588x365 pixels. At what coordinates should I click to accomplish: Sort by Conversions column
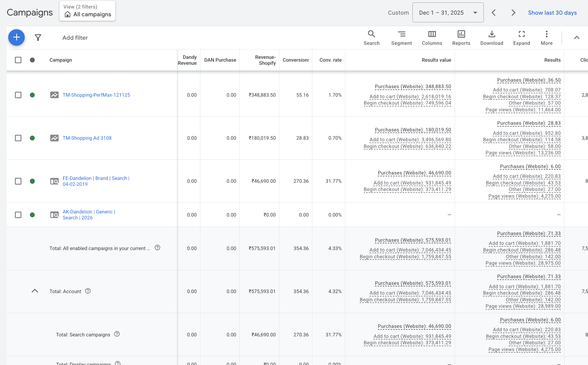296,60
